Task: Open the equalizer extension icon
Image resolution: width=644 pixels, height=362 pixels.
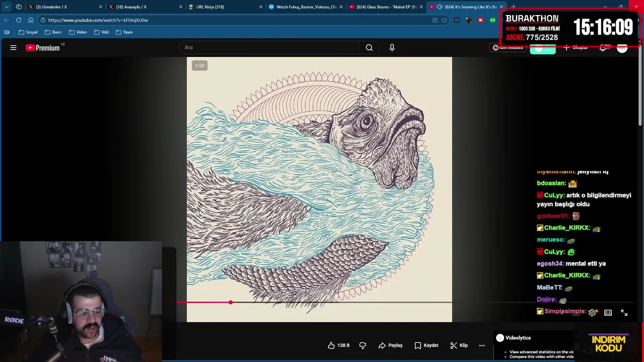Action: coord(456,20)
